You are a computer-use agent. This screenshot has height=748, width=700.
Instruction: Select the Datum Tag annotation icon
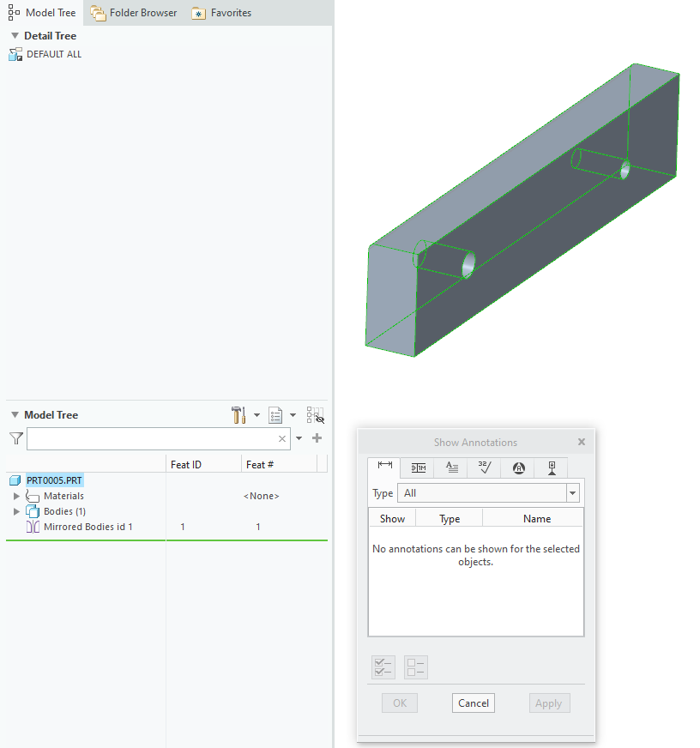[552, 468]
